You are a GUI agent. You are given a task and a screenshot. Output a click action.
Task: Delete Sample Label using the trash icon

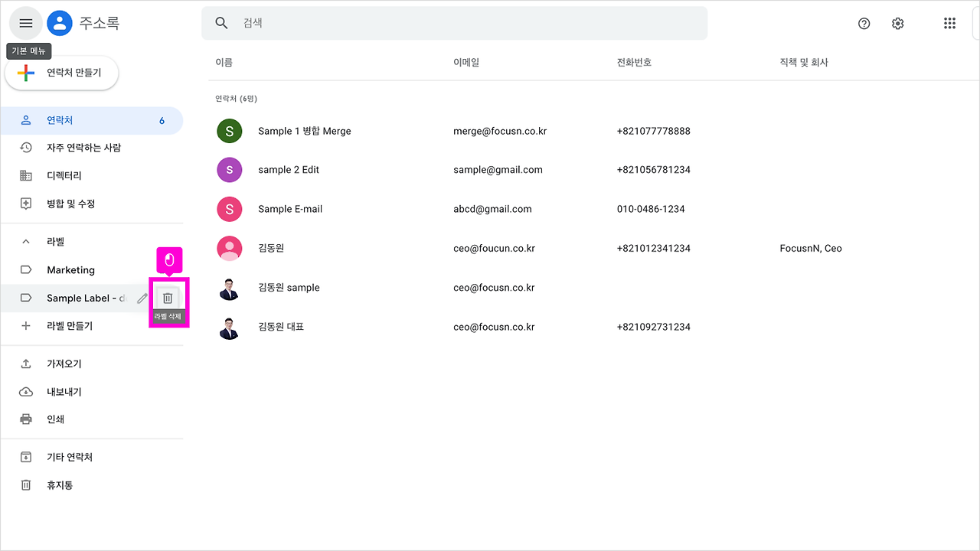(x=168, y=298)
